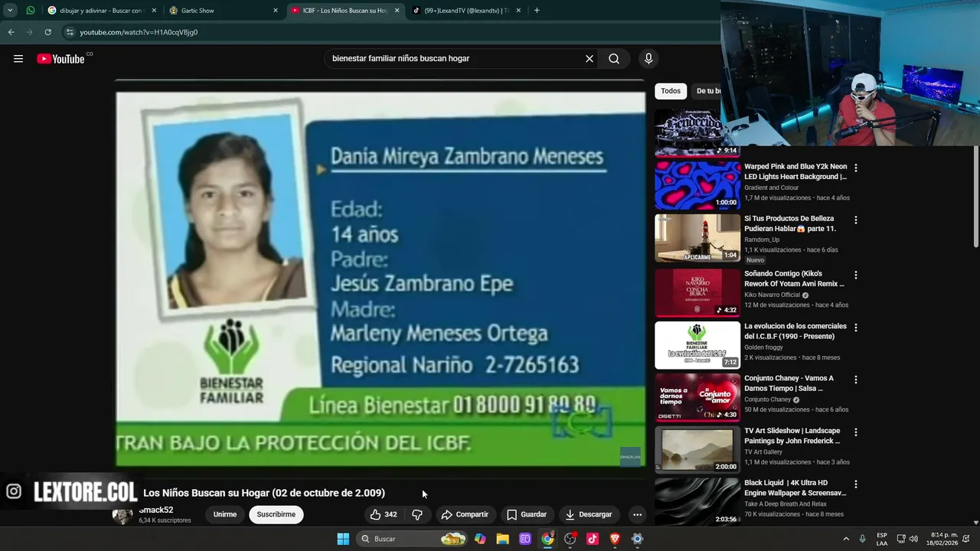
Task: Reload the current page
Action: tap(47, 32)
